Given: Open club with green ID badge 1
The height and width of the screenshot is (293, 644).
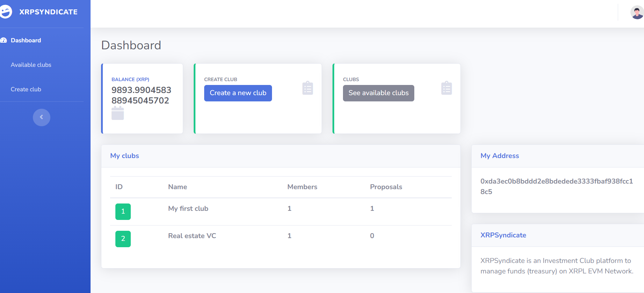Looking at the screenshot, I should click(x=123, y=212).
